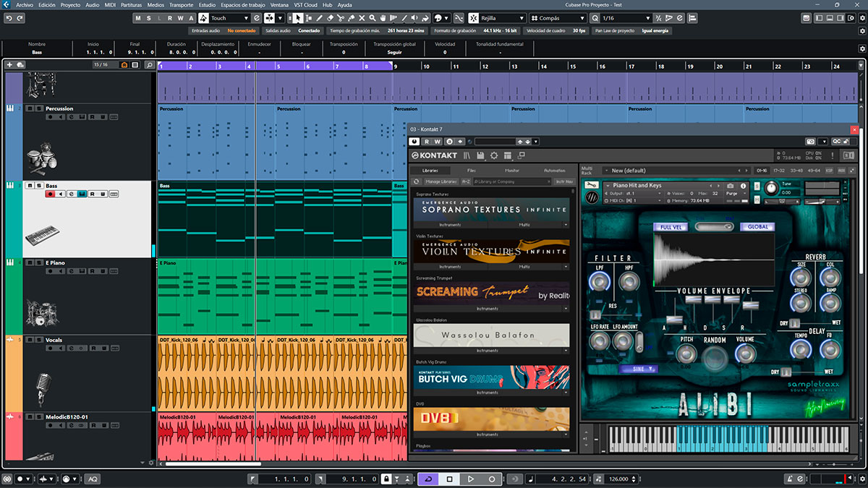Switch to Files tab in Kontakt
The image size is (868, 488).
point(472,170)
